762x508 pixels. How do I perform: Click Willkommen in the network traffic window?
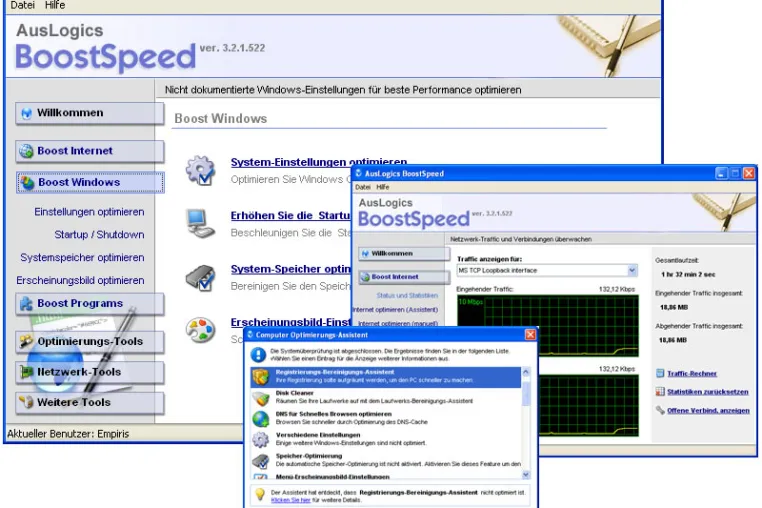pos(404,253)
